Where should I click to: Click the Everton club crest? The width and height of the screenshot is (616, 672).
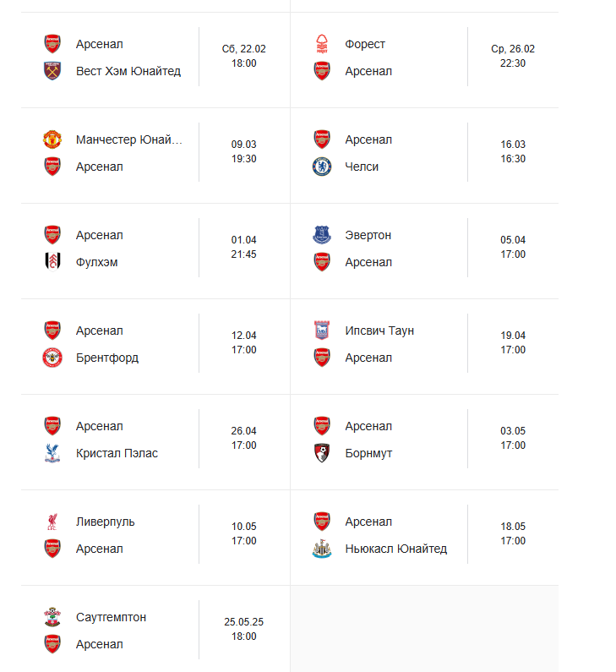[322, 235]
